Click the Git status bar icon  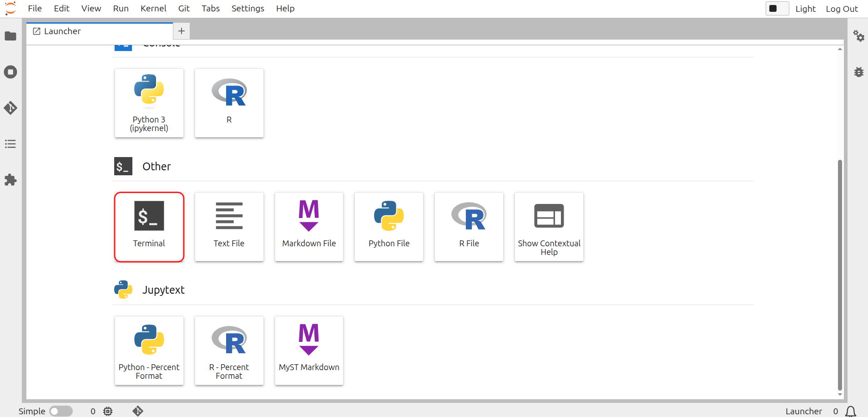point(138,411)
